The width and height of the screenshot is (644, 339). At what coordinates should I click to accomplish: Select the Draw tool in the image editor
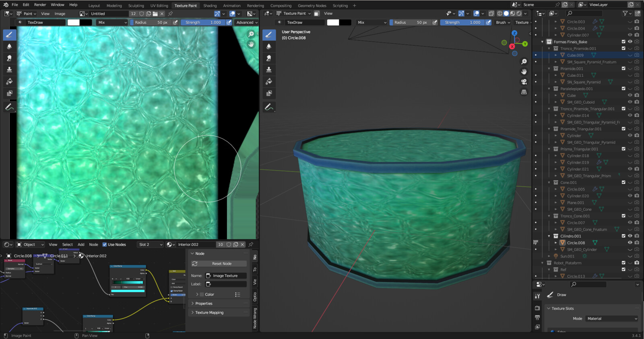(x=9, y=35)
